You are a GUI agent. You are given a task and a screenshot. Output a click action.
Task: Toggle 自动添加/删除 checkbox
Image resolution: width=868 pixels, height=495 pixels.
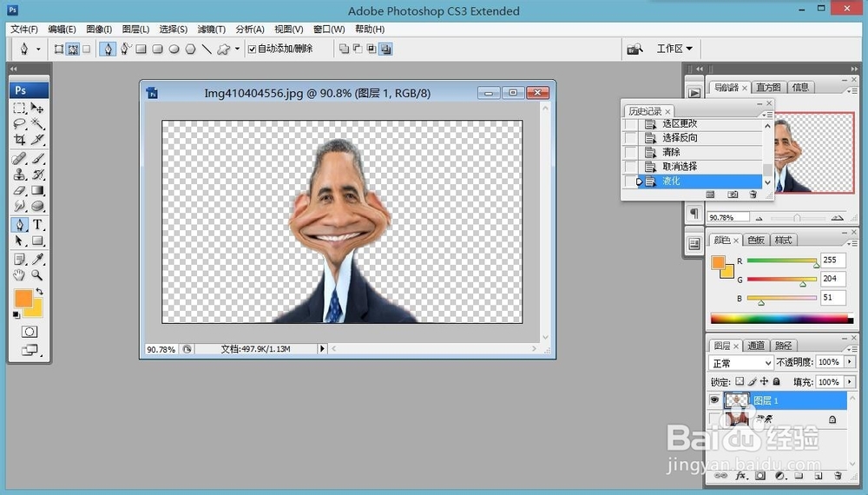click(x=252, y=49)
